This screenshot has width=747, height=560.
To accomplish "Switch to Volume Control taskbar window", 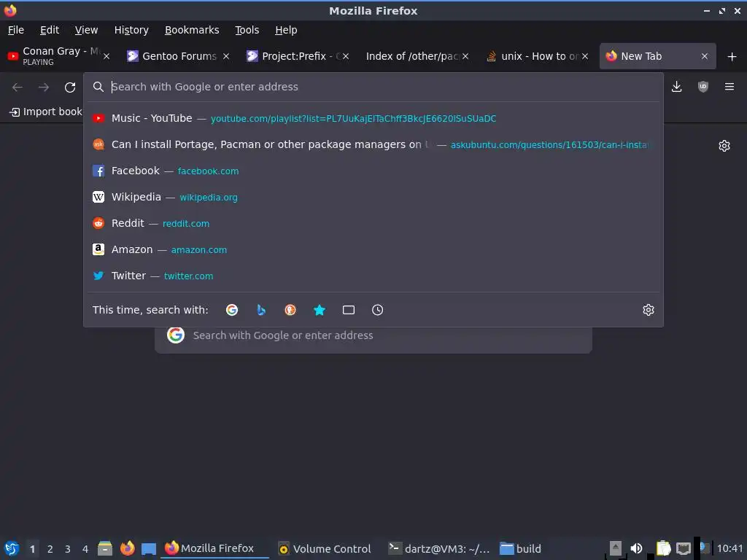I will 325,548.
